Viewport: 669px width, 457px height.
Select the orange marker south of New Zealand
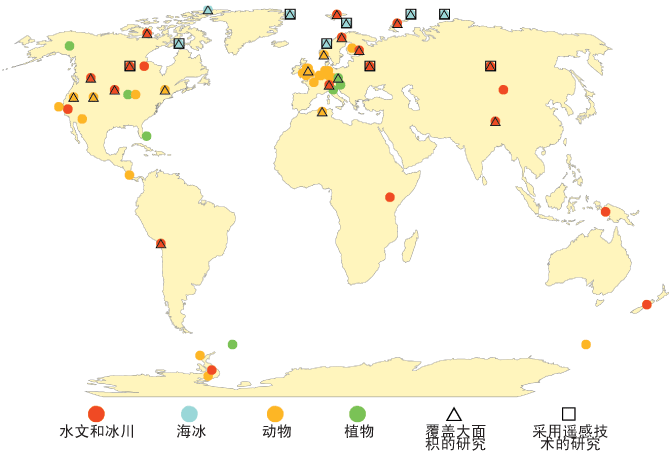[585, 345]
